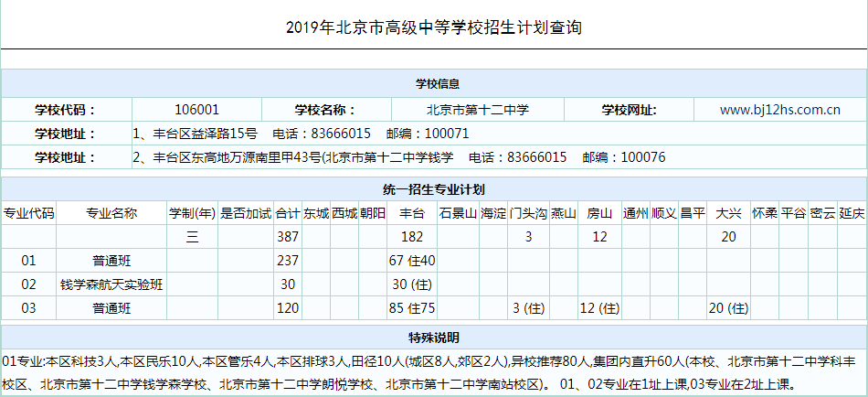Select the school name 北京市第十二中学

pyautogui.click(x=478, y=110)
